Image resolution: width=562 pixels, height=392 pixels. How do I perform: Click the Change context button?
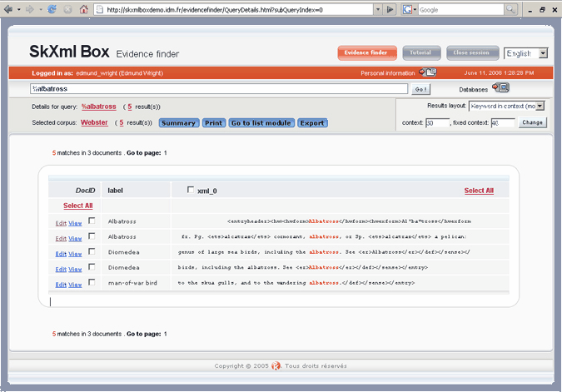click(x=532, y=122)
